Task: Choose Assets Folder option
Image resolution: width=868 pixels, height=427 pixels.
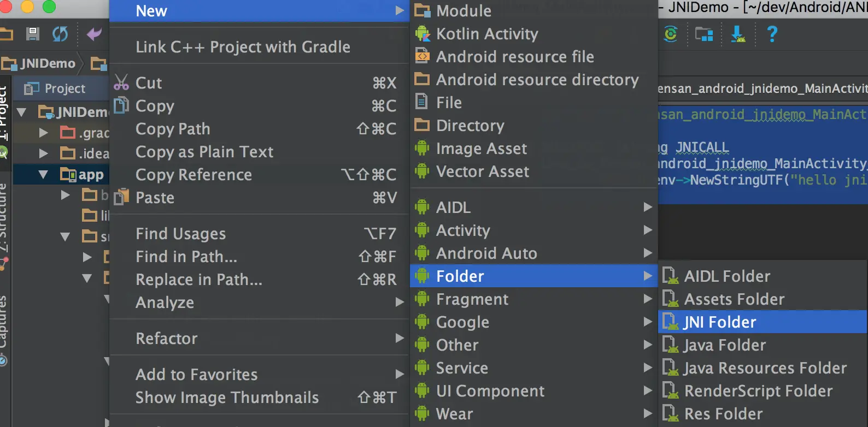Action: pos(734,299)
